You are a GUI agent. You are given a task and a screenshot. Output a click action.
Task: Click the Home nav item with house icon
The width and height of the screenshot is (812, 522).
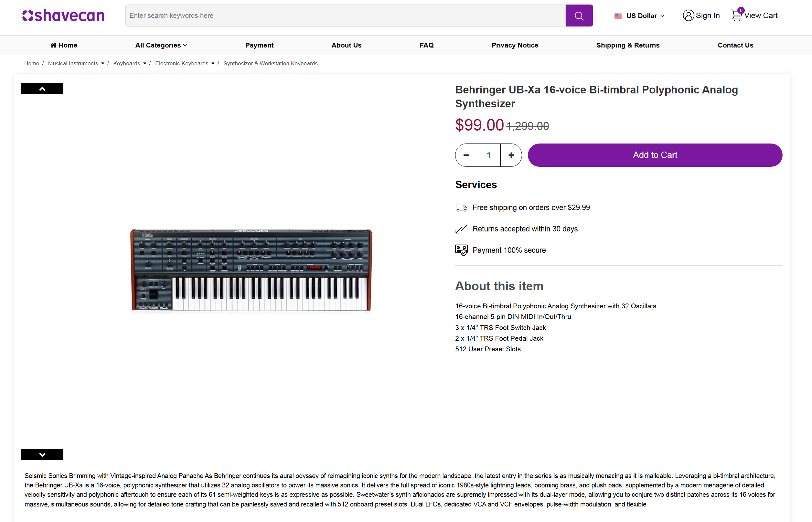[64, 45]
